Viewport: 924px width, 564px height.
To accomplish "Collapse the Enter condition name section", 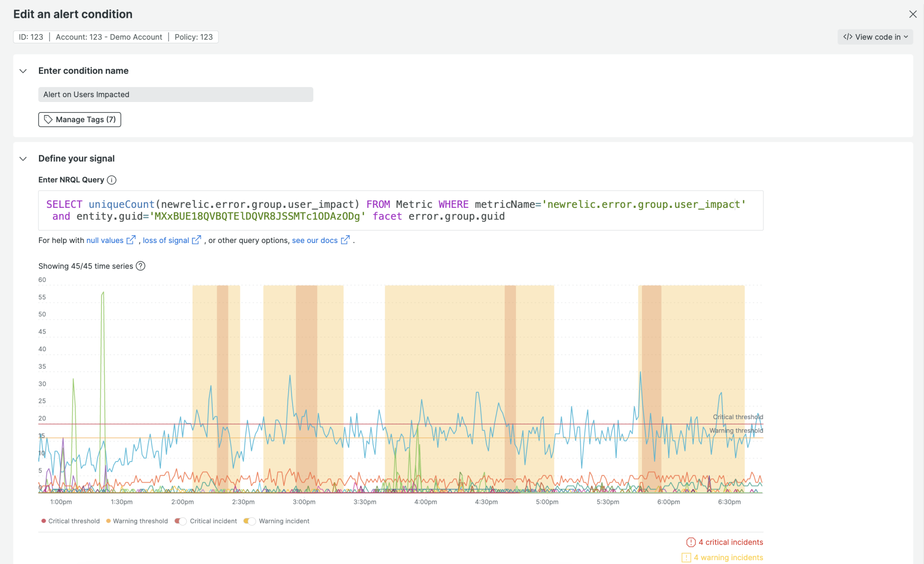I will (x=23, y=71).
